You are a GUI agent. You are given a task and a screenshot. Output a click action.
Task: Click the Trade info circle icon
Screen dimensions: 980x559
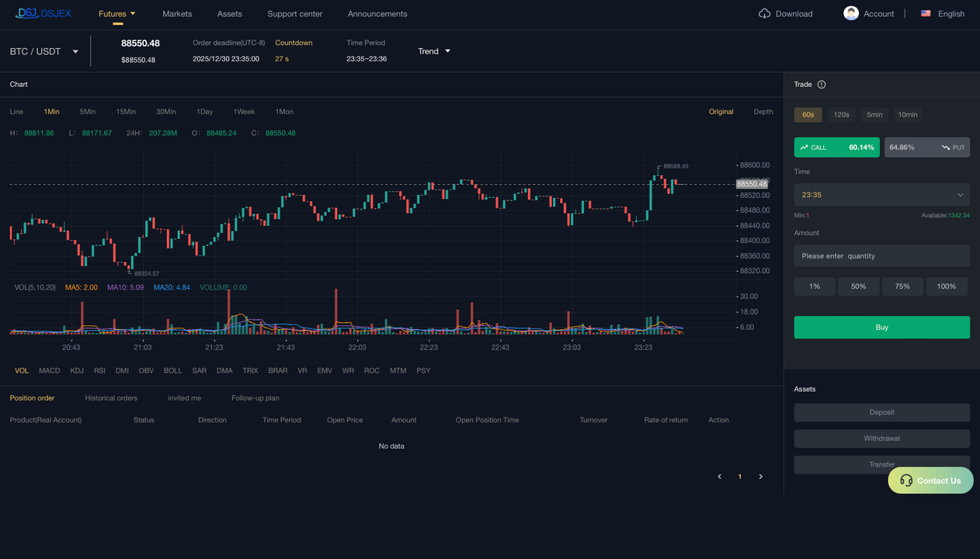(822, 85)
